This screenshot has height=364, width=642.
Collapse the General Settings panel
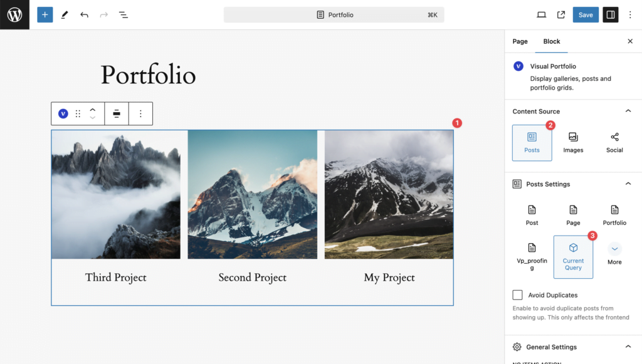pyautogui.click(x=628, y=347)
